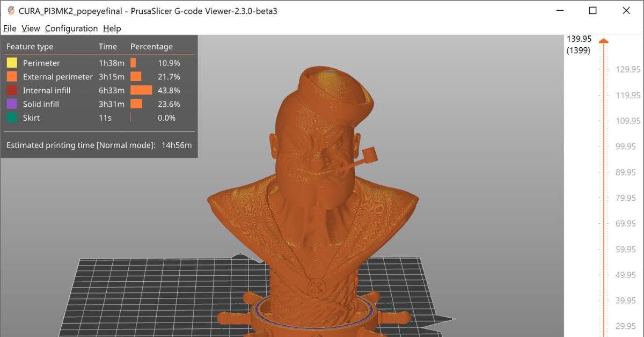Expand the Help menu
This screenshot has height=337, width=644.
[112, 28]
